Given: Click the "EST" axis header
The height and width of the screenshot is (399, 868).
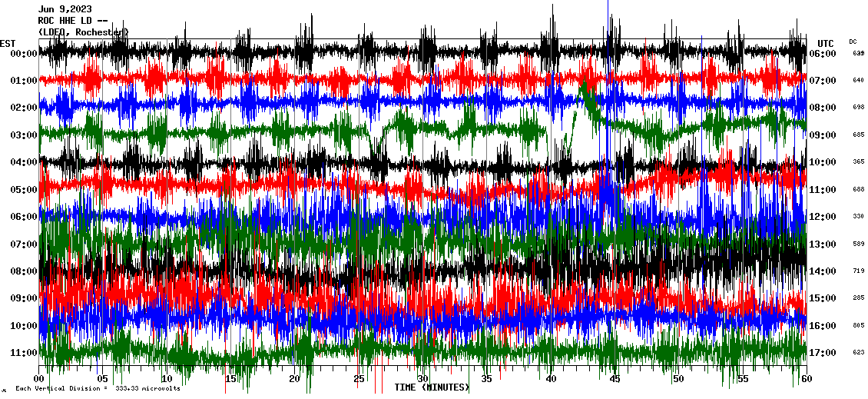Looking at the screenshot, I should (x=8, y=44).
